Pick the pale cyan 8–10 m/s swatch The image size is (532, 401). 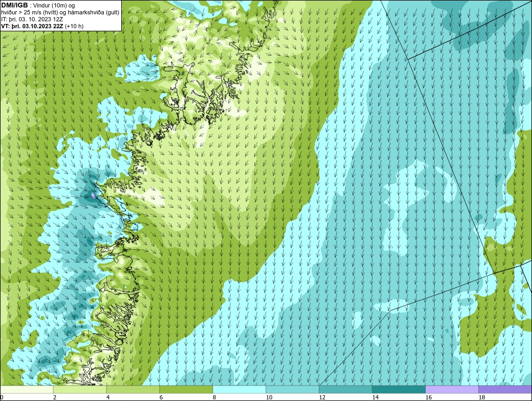tap(239, 389)
